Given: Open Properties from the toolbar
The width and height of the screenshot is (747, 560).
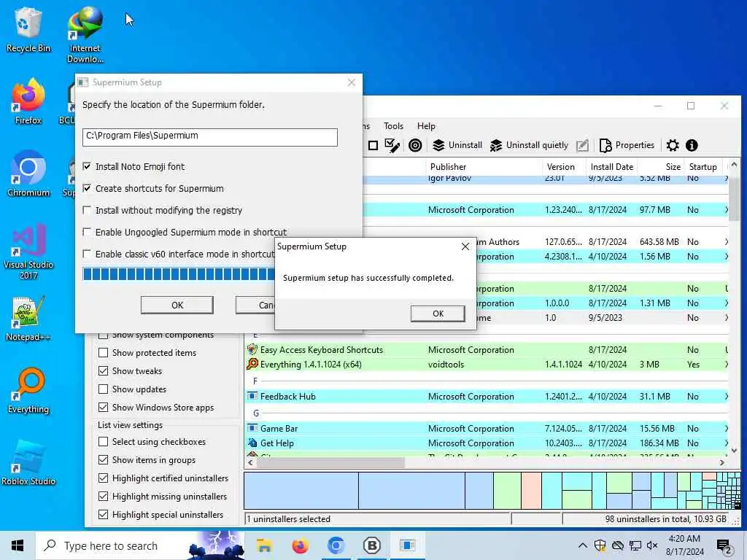Looking at the screenshot, I should (627, 145).
